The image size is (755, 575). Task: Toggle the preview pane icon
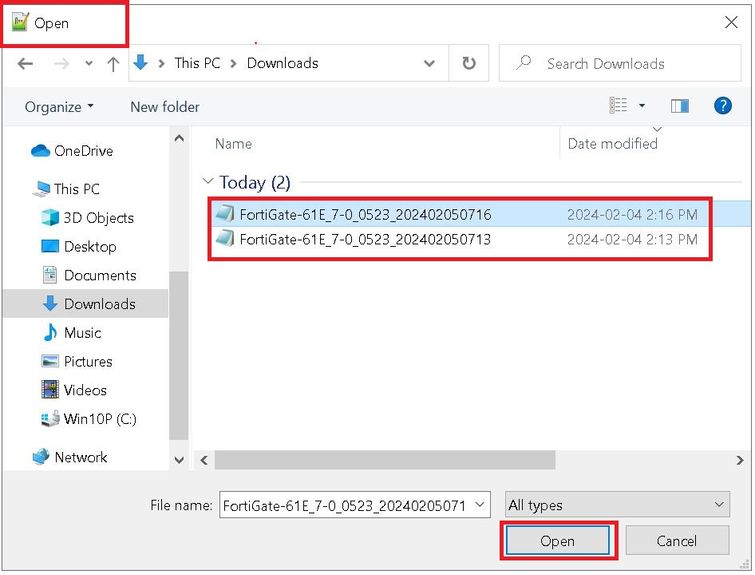pos(679,105)
